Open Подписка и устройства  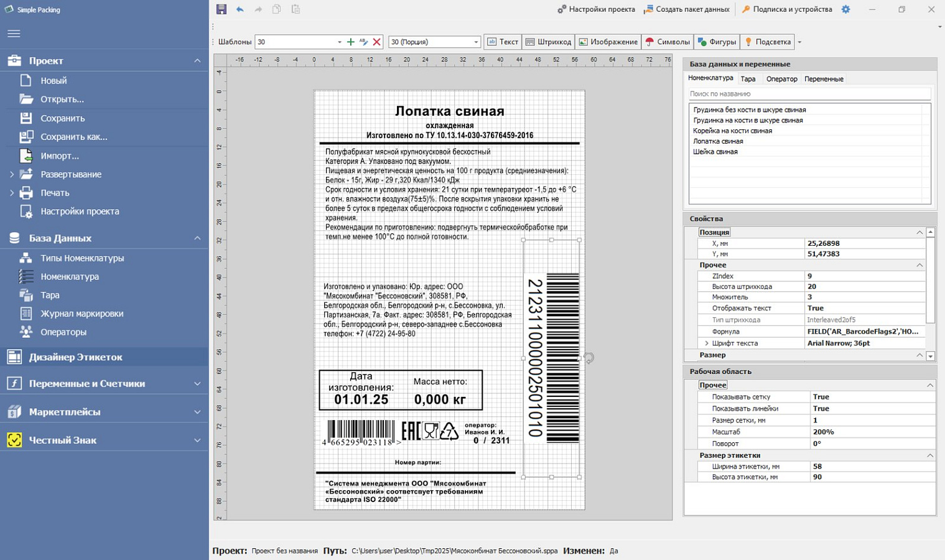pyautogui.click(x=786, y=9)
